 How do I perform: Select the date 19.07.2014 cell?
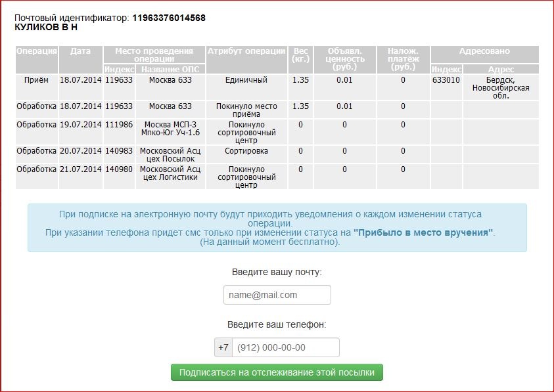80,125
